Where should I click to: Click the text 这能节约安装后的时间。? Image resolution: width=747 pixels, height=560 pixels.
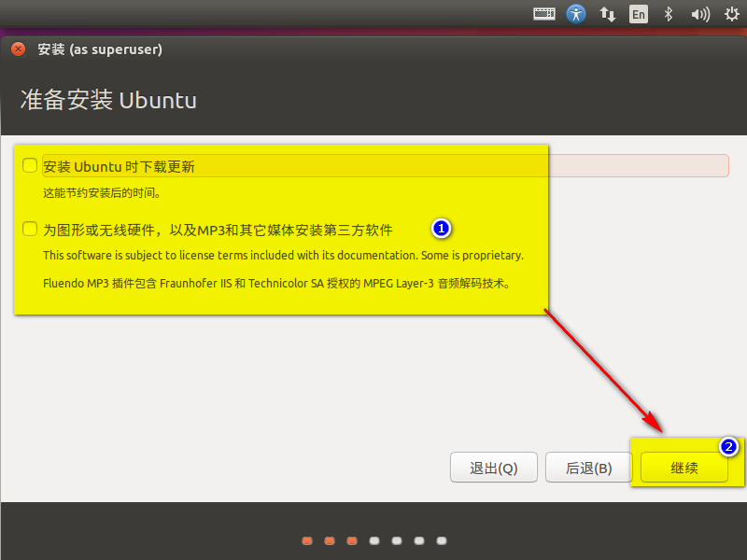pos(102,193)
